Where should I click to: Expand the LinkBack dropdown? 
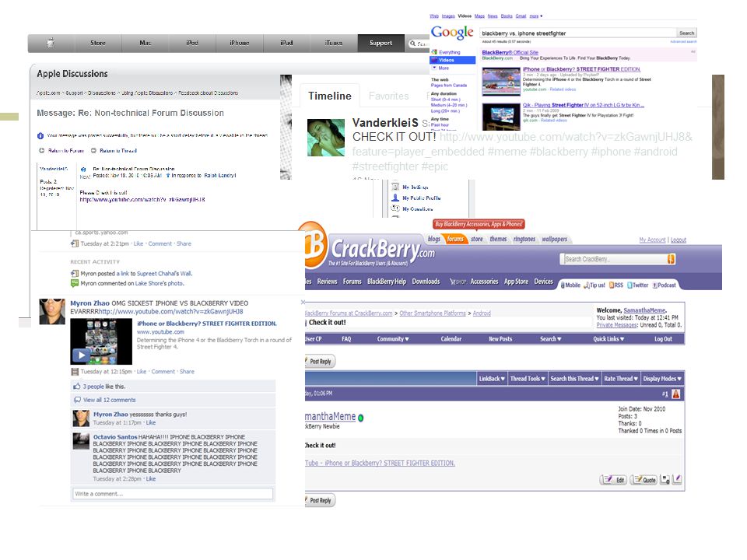click(x=492, y=379)
